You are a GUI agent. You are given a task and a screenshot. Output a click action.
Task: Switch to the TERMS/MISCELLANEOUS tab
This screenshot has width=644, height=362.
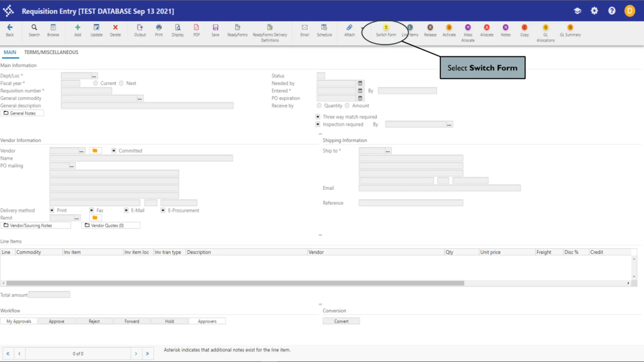coord(51,52)
